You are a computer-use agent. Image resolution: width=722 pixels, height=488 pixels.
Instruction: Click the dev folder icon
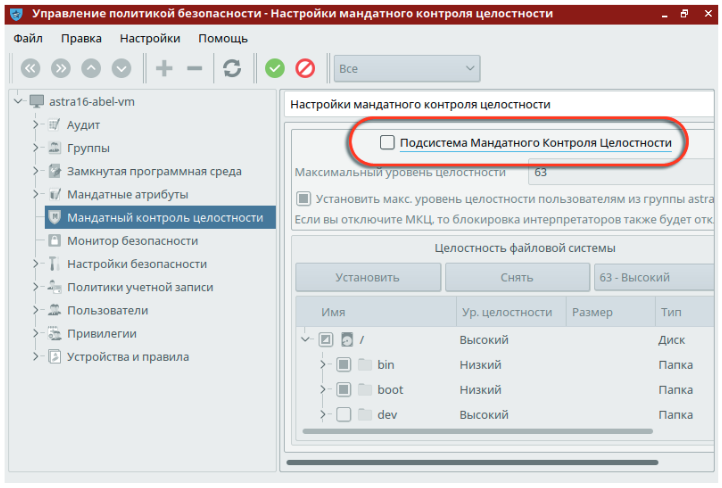[365, 414]
